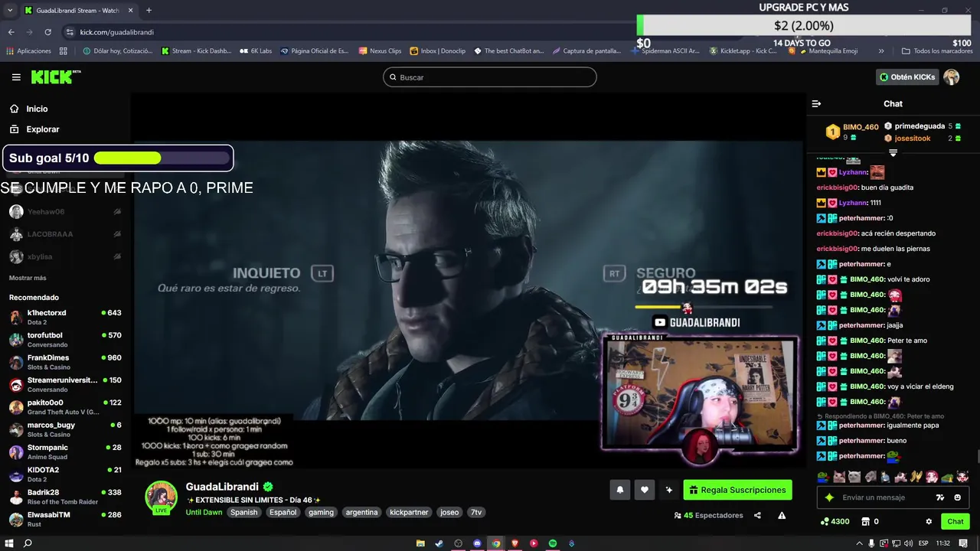Switch to GuadaLibrandi Stream browser tab

(79, 11)
